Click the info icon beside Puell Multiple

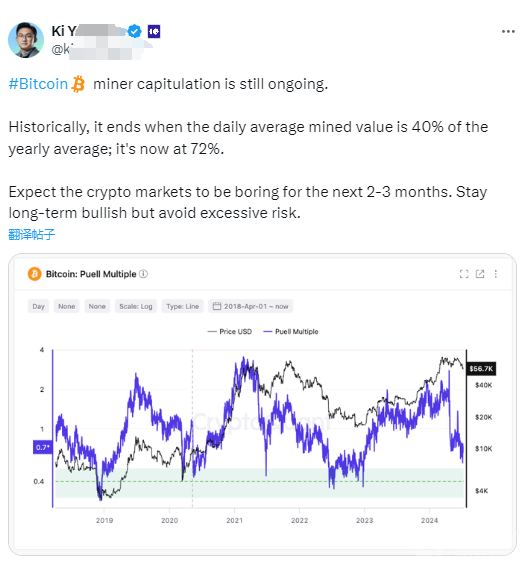[x=144, y=274]
